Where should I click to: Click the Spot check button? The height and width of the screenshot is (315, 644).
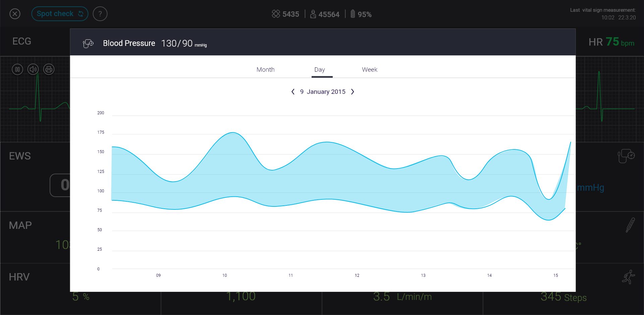tap(60, 14)
